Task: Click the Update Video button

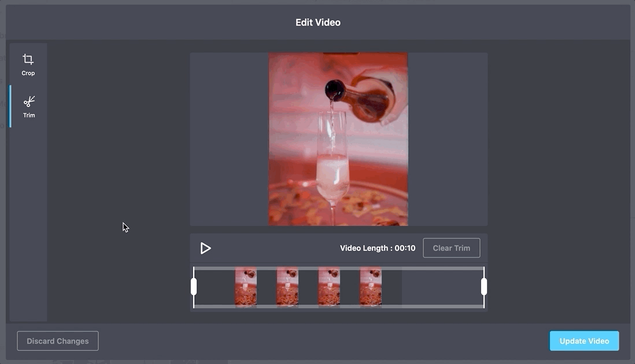Action: click(584, 341)
